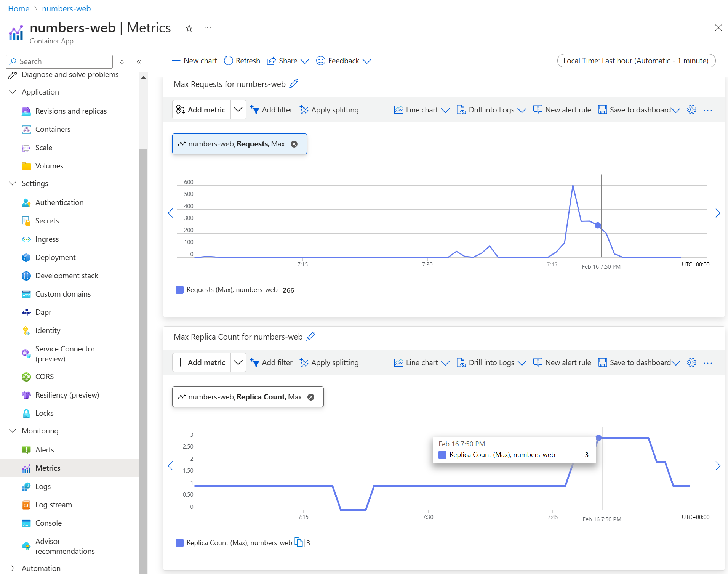Open Diagnose and solve problems
728x574 pixels.
(70, 75)
